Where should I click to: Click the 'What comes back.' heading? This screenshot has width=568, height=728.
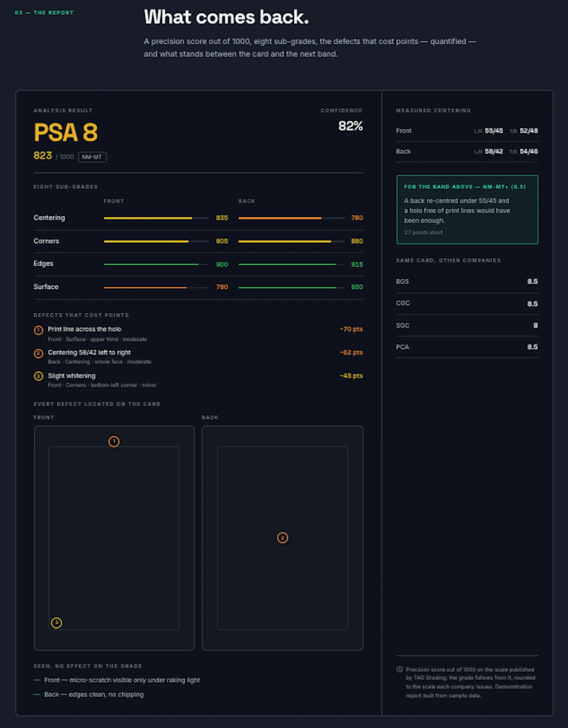226,17
